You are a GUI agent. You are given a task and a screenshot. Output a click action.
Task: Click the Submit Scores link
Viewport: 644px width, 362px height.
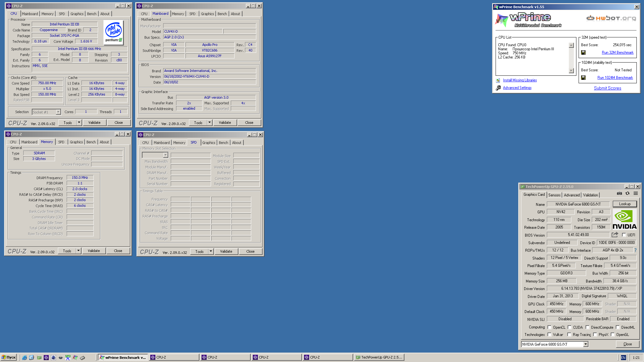[x=608, y=88]
